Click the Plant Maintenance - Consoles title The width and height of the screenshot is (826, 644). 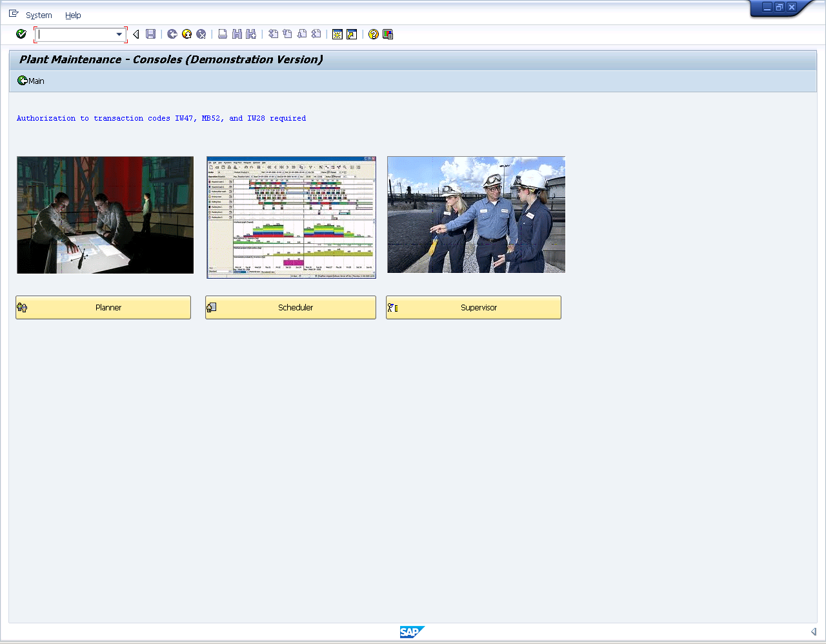171,59
